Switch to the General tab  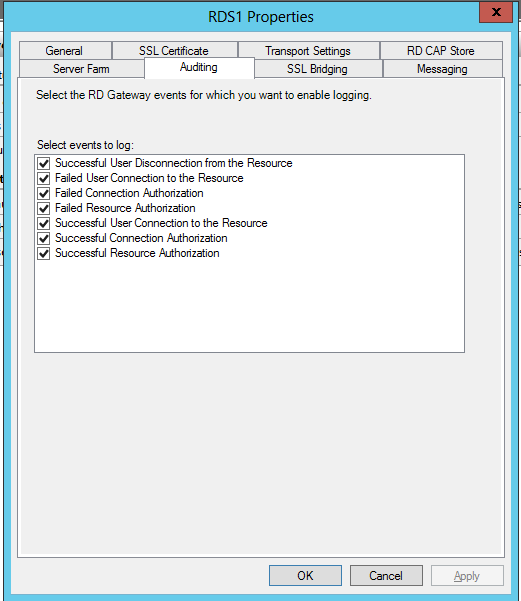(65, 51)
